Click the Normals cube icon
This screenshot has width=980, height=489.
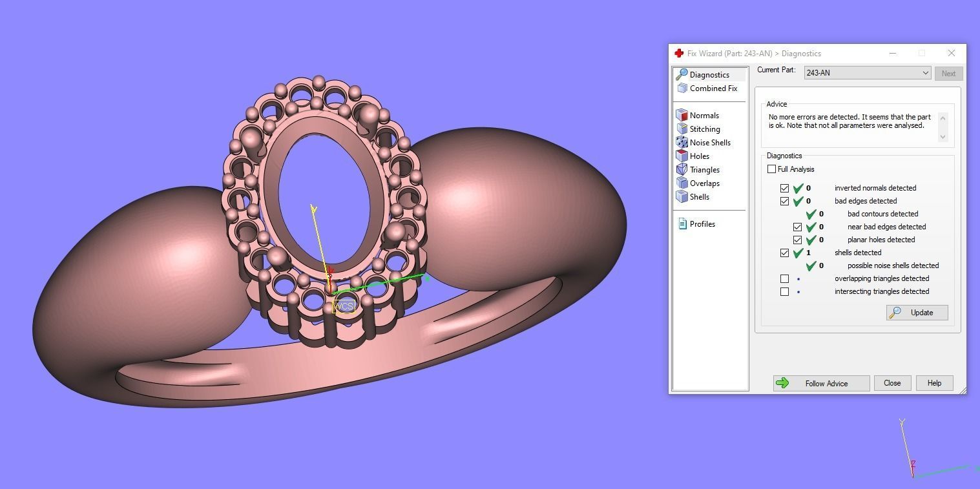point(682,116)
